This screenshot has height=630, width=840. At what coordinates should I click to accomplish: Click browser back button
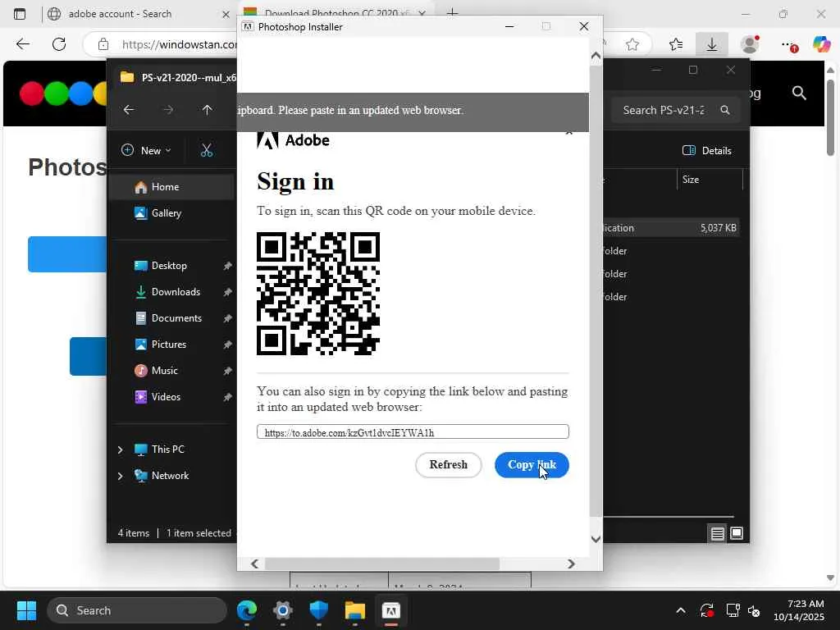22,44
